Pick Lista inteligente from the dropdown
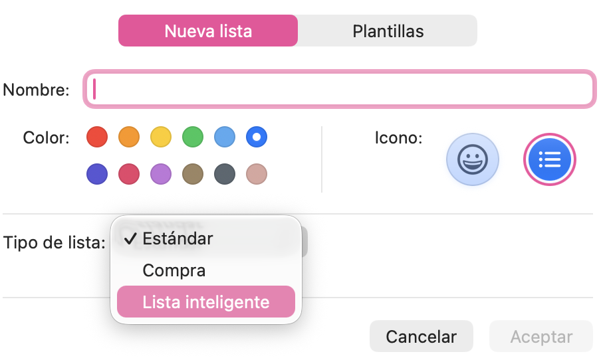This screenshot has height=364, width=603. 205,302
